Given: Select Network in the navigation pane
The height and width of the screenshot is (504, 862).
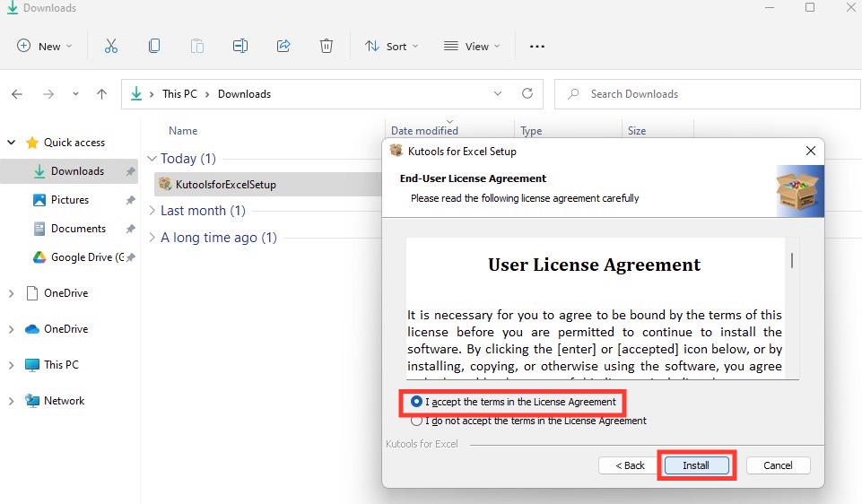Looking at the screenshot, I should tap(55, 401).
